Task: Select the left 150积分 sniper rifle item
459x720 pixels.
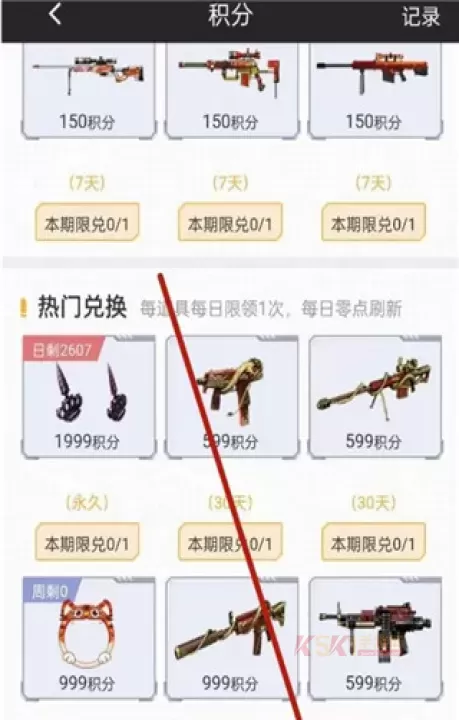Action: tap(89, 90)
